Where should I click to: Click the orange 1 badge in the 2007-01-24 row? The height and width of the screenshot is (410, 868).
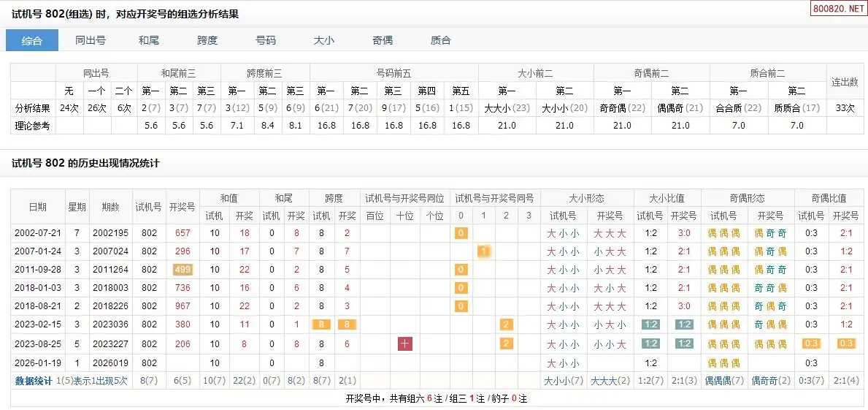point(483,251)
